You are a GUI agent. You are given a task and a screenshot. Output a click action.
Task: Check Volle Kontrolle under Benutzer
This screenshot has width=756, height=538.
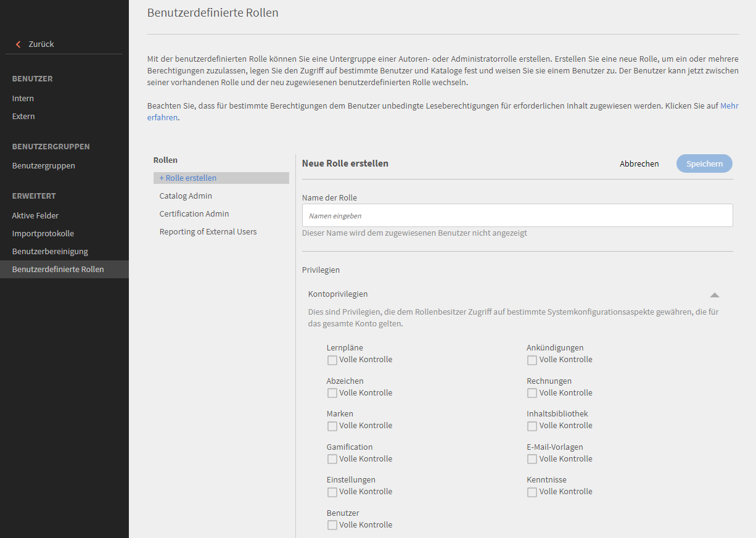point(332,525)
